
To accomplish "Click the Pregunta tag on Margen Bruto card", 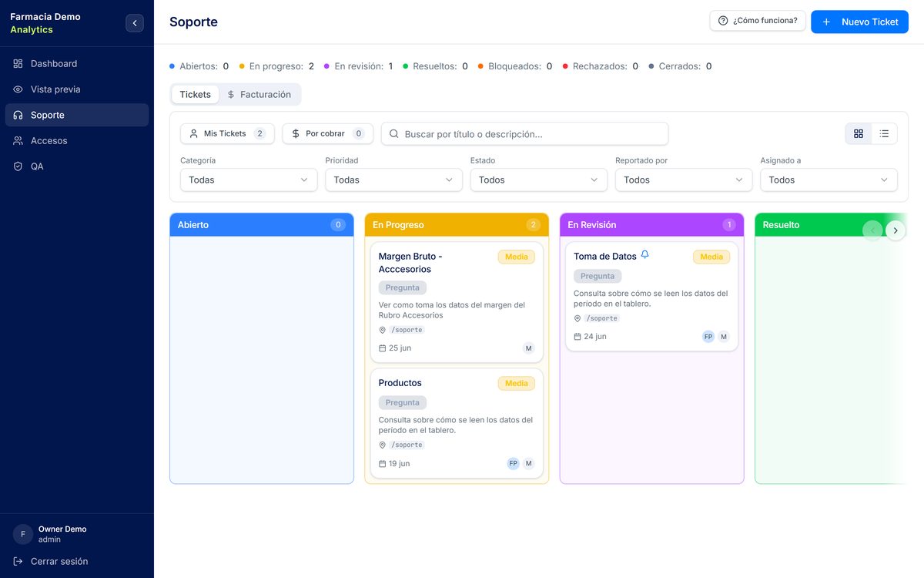I will (403, 287).
